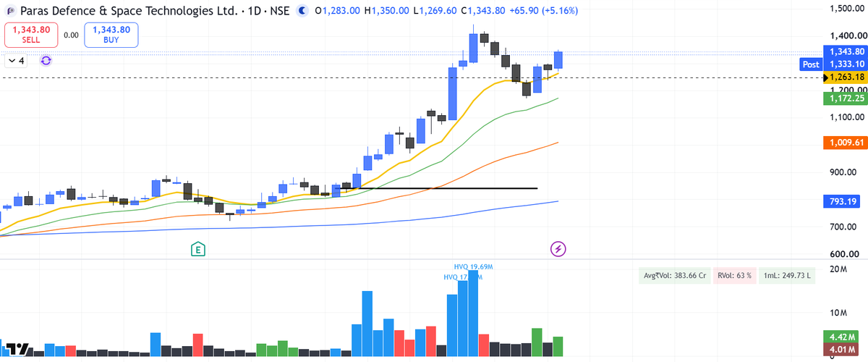Click the HVQ 19.69M volume annotation

[474, 266]
